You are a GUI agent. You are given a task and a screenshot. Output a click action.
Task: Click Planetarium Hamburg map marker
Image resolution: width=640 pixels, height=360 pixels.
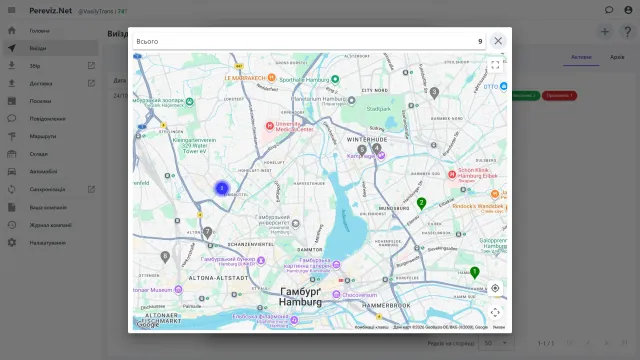(351, 100)
